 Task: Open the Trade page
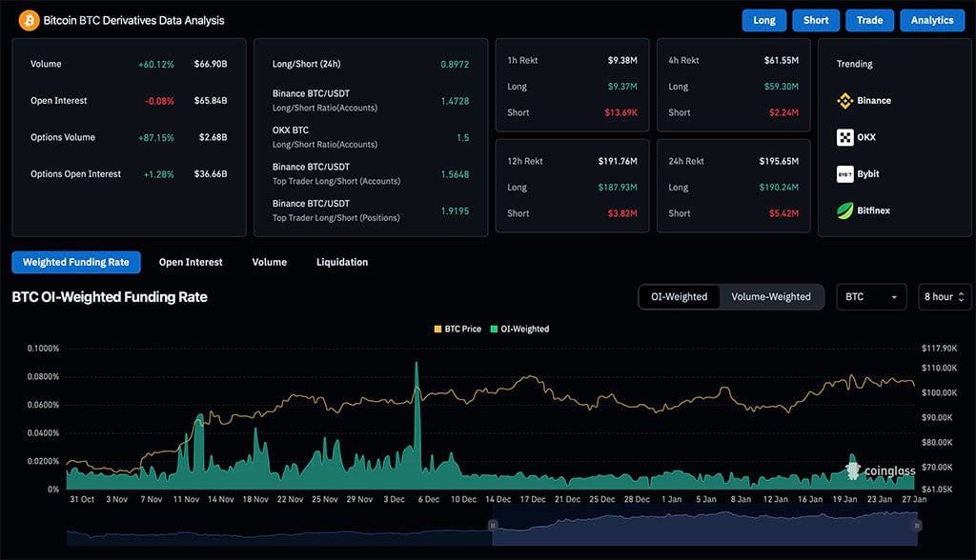869,19
